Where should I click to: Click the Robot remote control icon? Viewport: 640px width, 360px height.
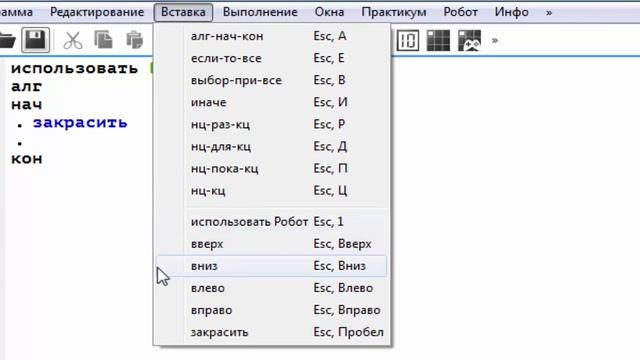(469, 40)
